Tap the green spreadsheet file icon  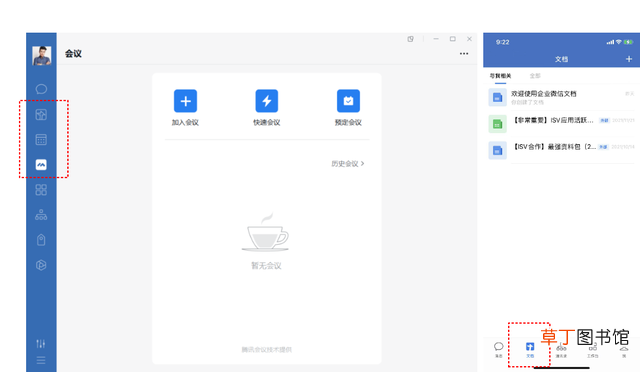tap(498, 124)
